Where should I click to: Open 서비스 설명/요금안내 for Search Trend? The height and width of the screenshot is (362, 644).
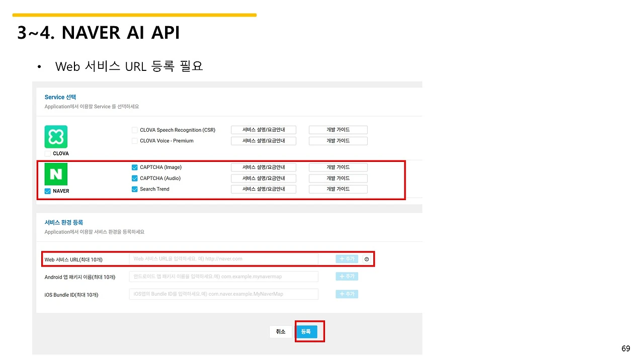click(264, 189)
